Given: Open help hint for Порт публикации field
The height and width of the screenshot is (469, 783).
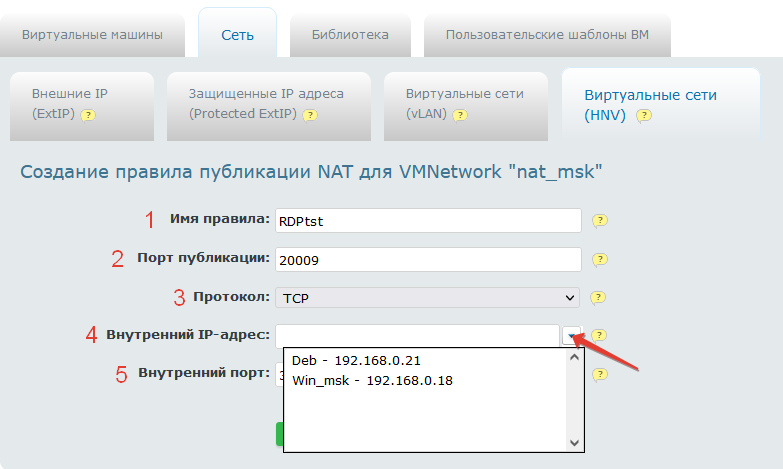Looking at the screenshot, I should pos(599,259).
